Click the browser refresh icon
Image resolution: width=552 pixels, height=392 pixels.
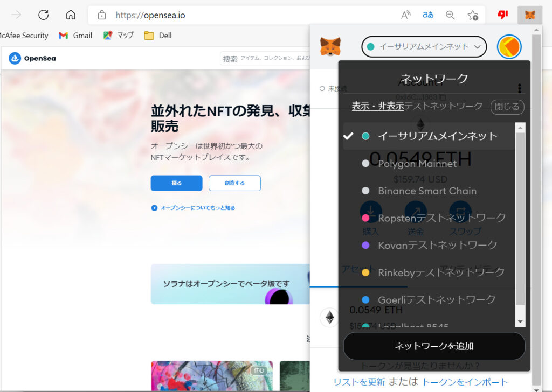[43, 15]
